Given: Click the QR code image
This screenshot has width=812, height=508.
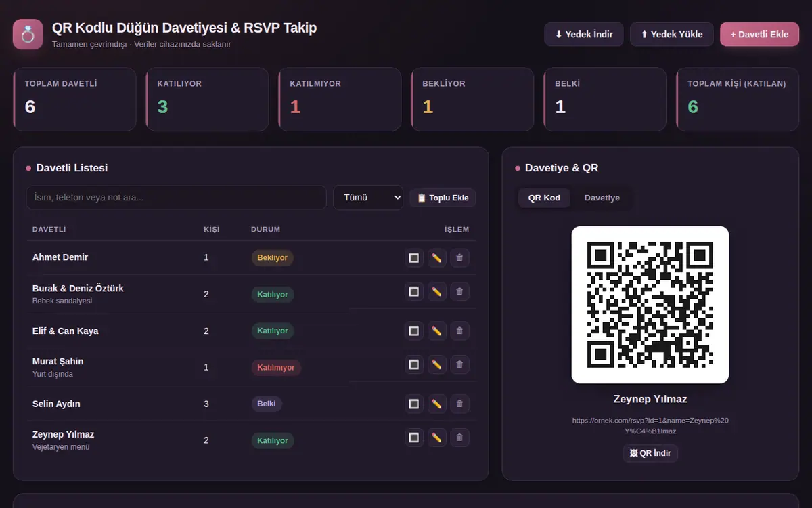Looking at the screenshot, I should click(650, 305).
